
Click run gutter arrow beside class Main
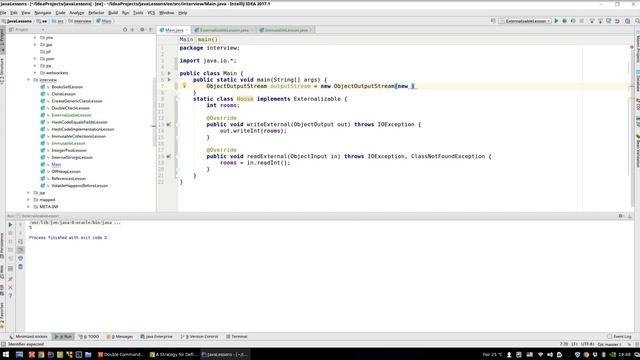pyautogui.click(x=169, y=73)
